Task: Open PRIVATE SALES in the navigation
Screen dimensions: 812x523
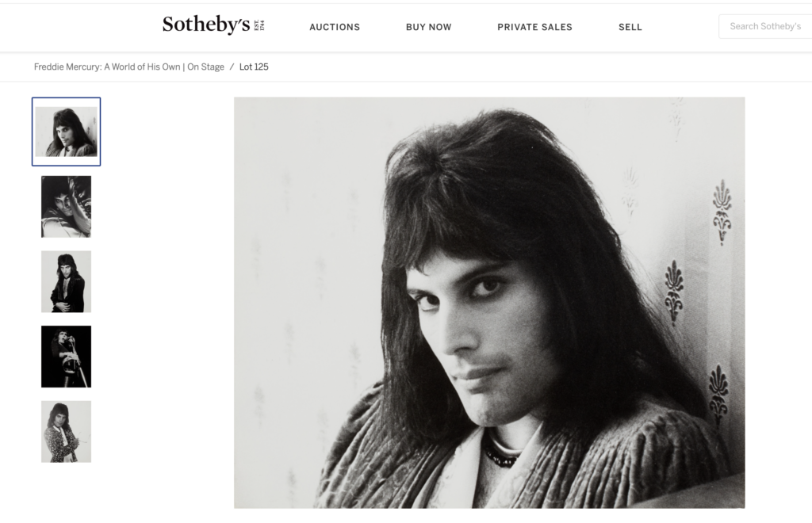Action: [x=535, y=27]
